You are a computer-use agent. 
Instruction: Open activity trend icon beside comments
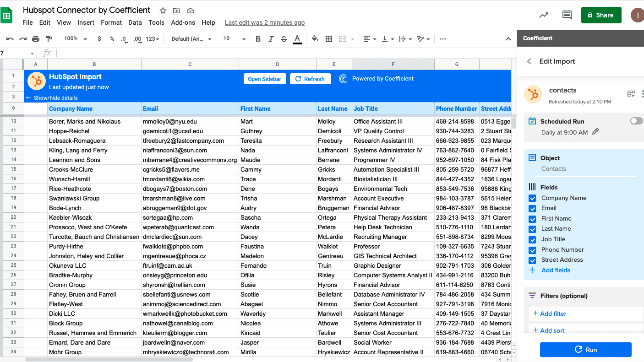tap(544, 15)
